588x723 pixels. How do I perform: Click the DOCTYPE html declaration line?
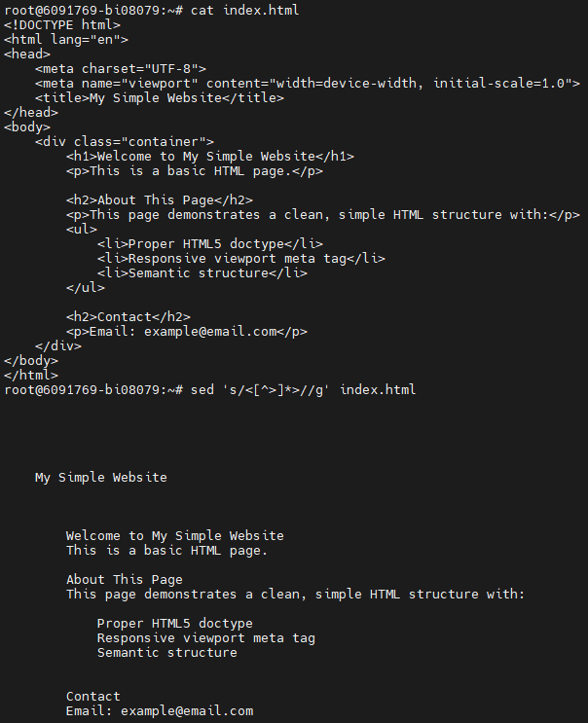coord(62,25)
